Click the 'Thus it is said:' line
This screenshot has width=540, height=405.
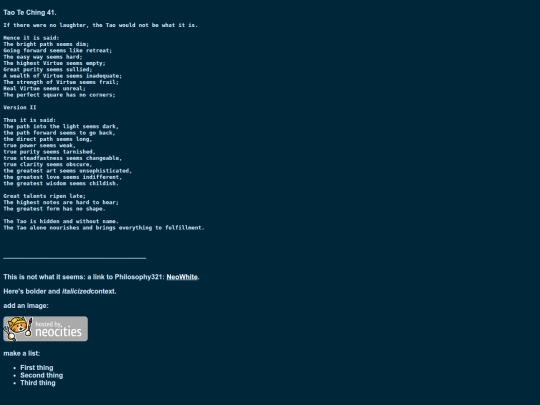[30, 120]
